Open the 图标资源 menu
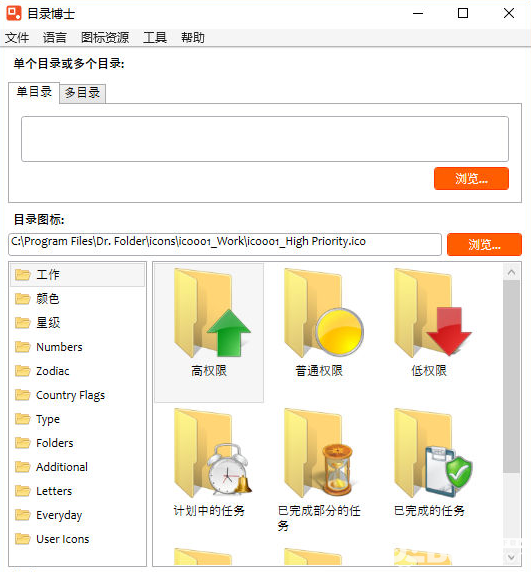 coord(105,38)
